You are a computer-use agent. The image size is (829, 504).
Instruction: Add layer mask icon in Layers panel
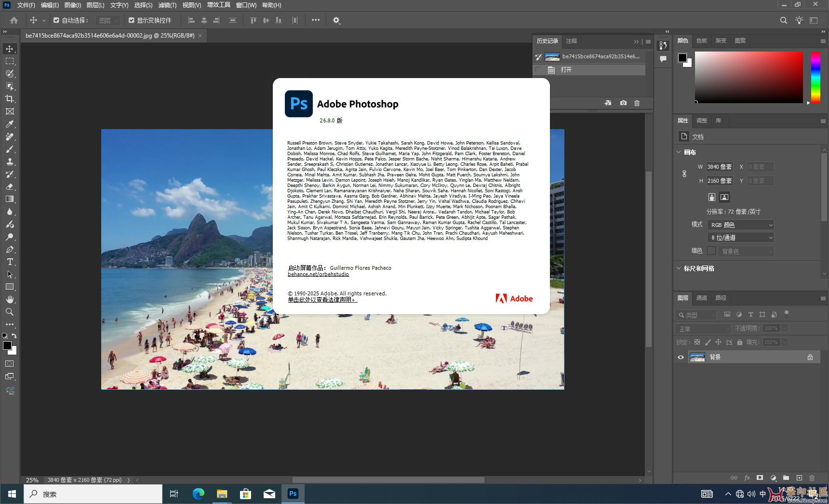coord(760,478)
